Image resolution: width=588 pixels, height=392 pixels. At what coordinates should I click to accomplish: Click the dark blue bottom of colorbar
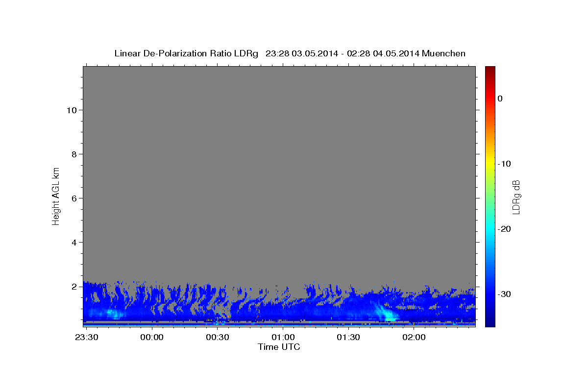click(490, 322)
